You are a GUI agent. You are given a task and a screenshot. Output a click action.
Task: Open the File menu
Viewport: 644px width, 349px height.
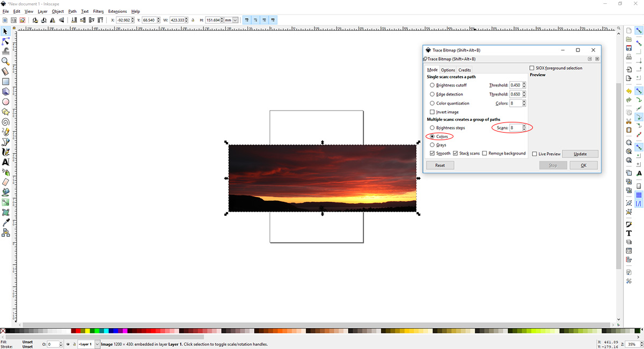5,11
